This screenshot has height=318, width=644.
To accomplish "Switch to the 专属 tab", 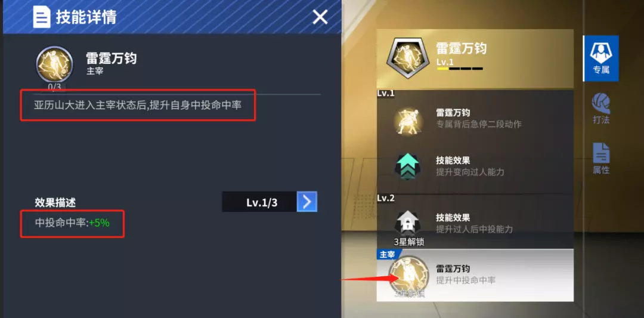I will (x=601, y=58).
